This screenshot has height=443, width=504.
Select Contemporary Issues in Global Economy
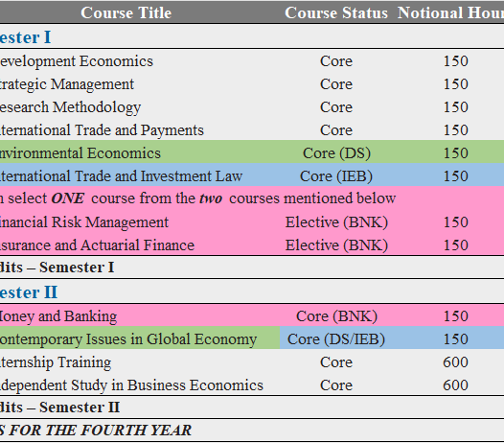tap(128, 339)
